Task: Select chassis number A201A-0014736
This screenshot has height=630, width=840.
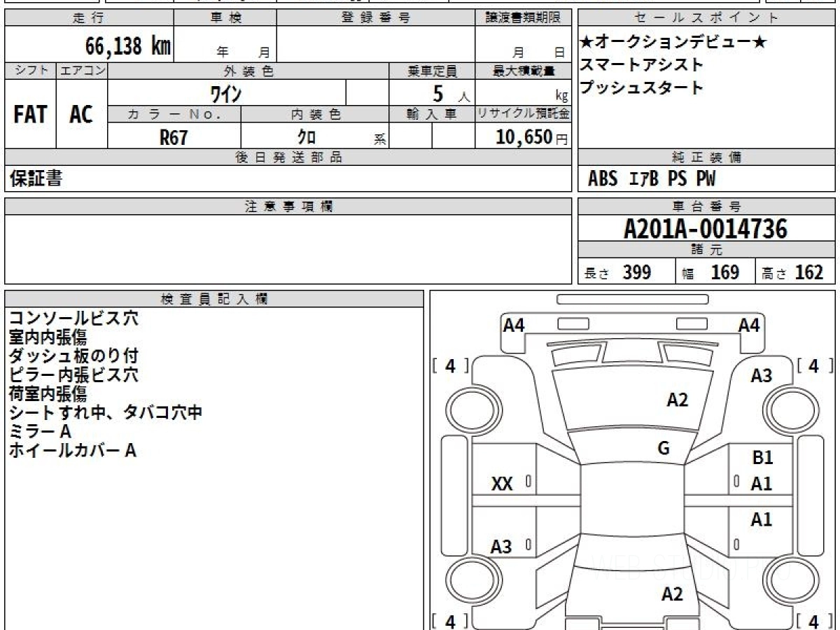Action: click(706, 229)
